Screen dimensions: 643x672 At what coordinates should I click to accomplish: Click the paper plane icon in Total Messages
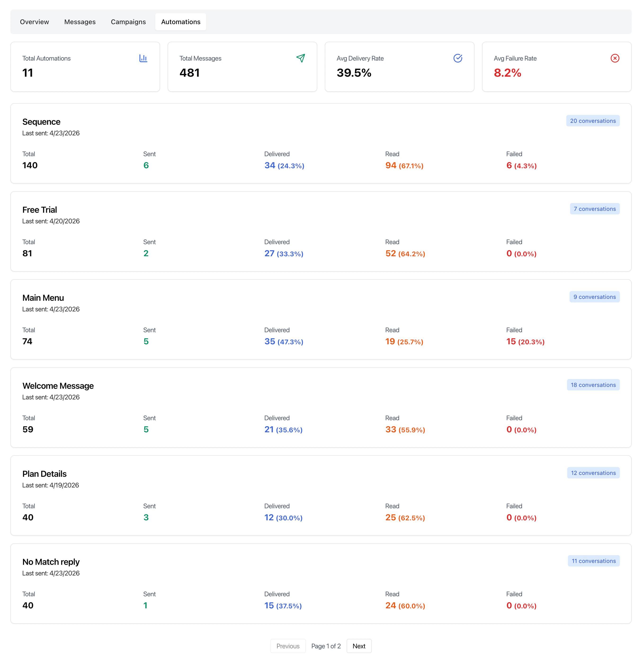click(301, 58)
